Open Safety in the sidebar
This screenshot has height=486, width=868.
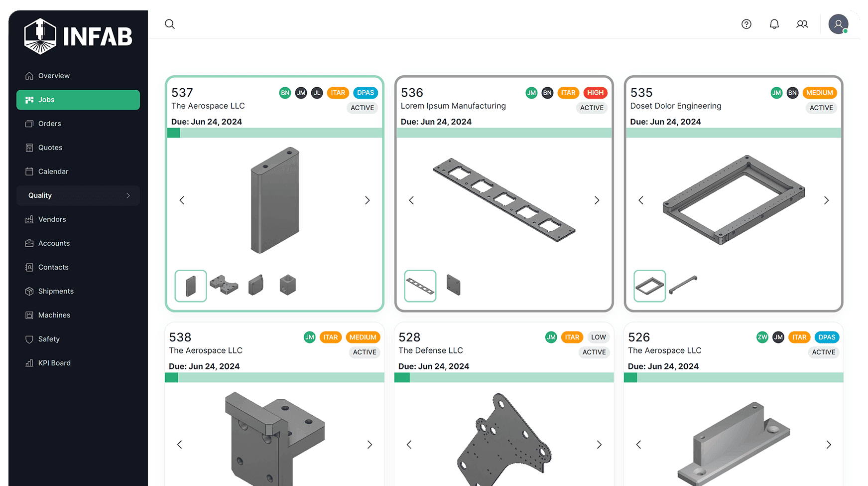78,339
